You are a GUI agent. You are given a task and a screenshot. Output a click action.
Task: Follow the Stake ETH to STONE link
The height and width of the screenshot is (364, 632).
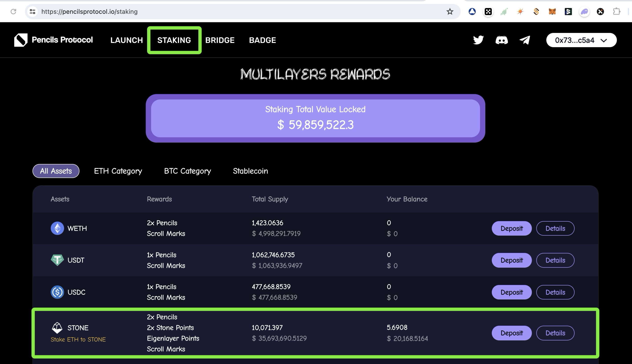click(x=78, y=340)
